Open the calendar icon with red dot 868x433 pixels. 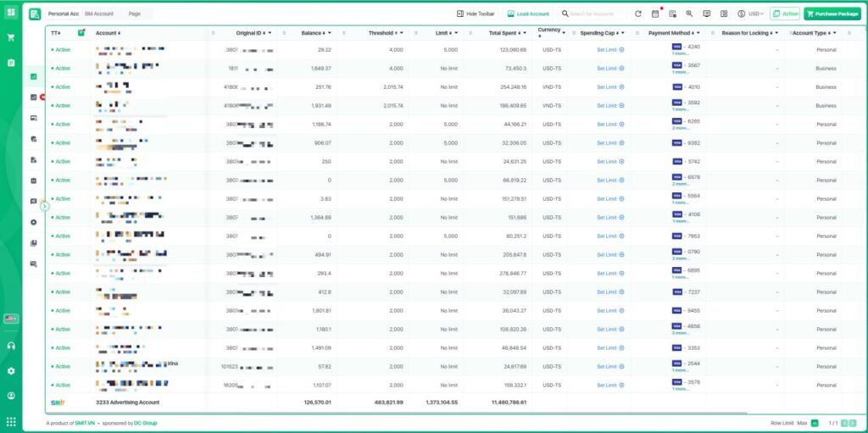pyautogui.click(x=655, y=14)
